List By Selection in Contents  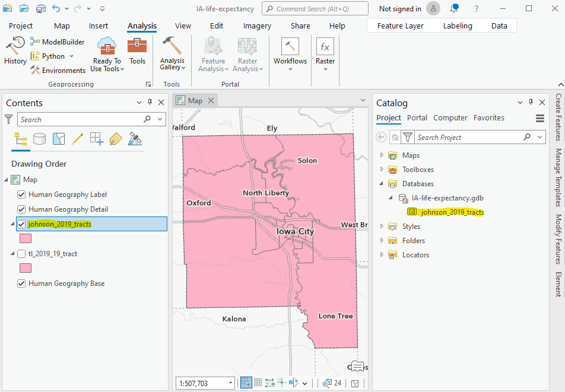[x=58, y=139]
